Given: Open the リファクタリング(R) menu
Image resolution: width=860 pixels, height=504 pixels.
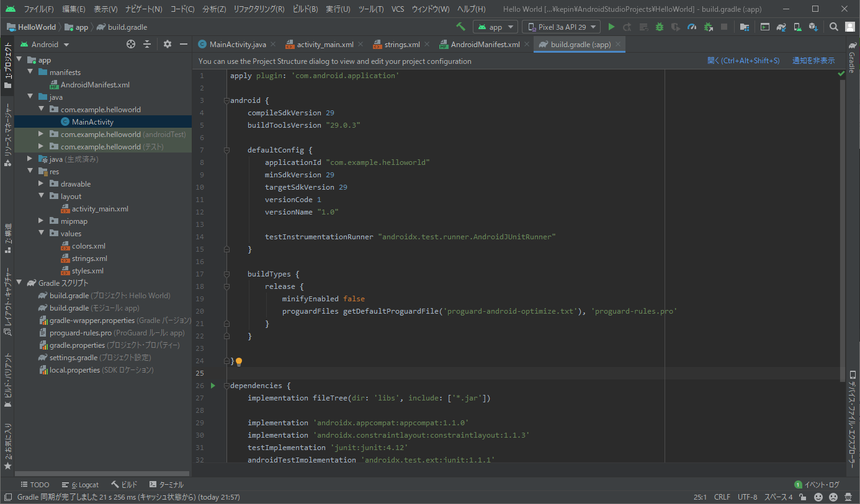Looking at the screenshot, I should point(259,9).
